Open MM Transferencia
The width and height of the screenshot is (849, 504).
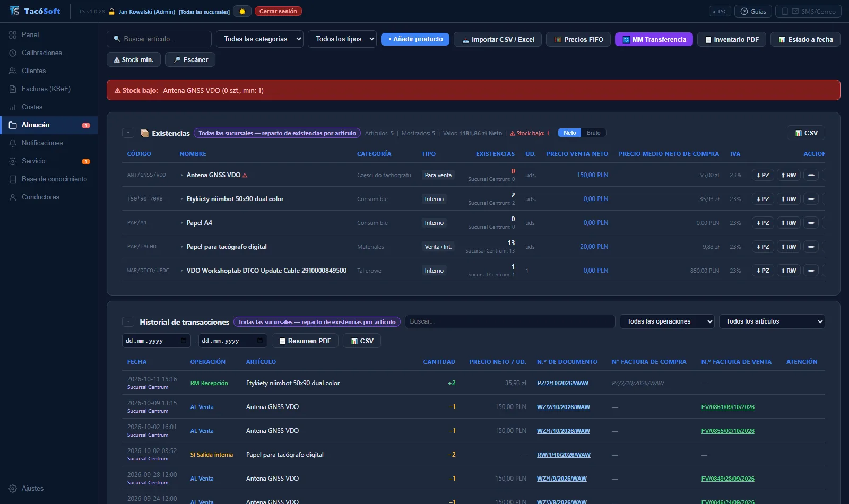click(654, 39)
